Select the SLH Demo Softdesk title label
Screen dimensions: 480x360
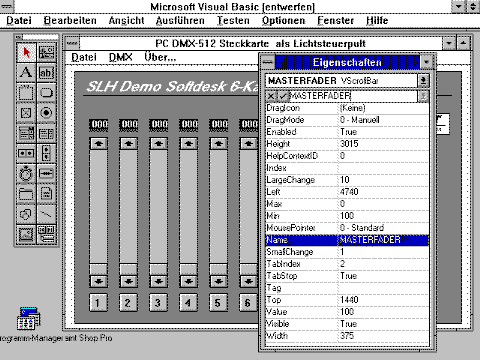coord(172,86)
